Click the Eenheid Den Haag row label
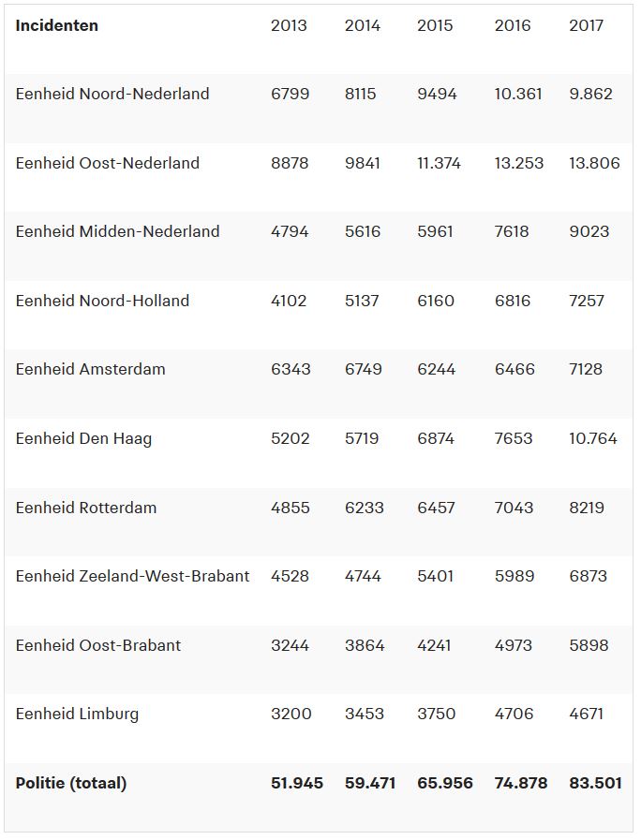Screen dimensions: 641x840 click(83, 439)
